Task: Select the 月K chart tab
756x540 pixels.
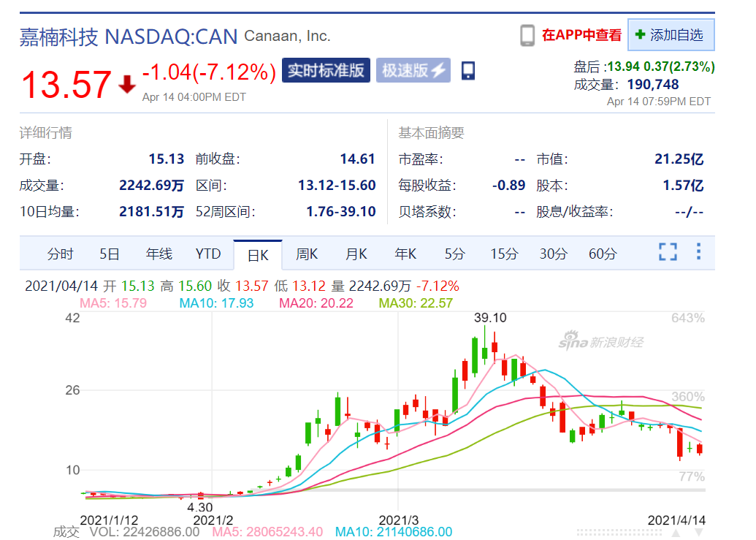Action: click(356, 254)
